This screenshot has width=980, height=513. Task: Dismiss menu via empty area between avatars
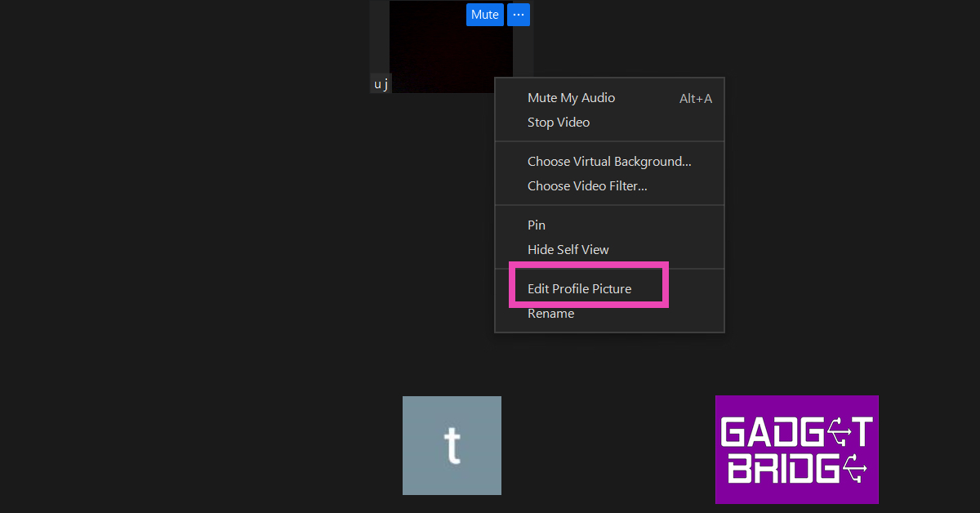tap(608, 445)
